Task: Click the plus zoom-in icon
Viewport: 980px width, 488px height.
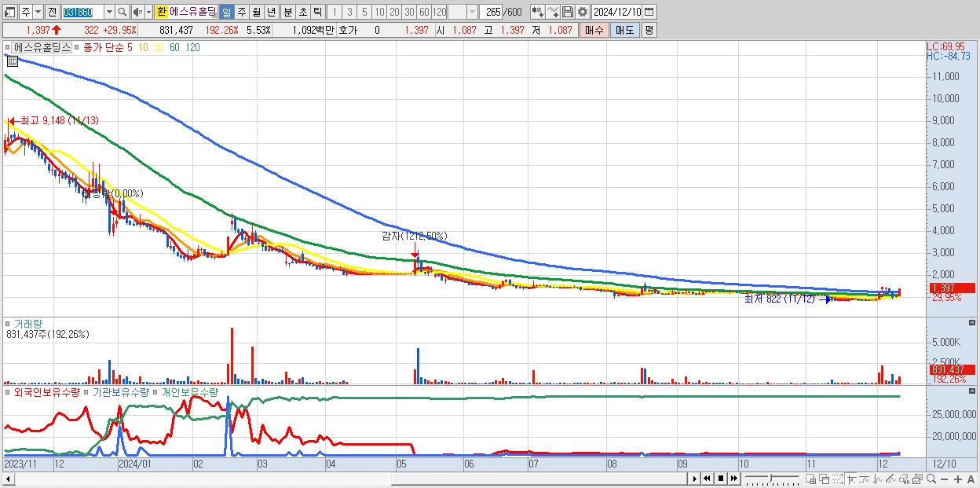Action: pyautogui.click(x=957, y=479)
